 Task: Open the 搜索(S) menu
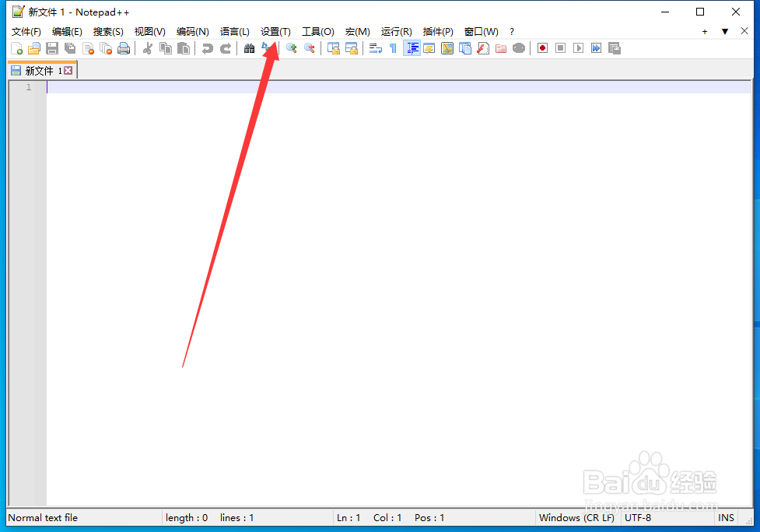108,31
